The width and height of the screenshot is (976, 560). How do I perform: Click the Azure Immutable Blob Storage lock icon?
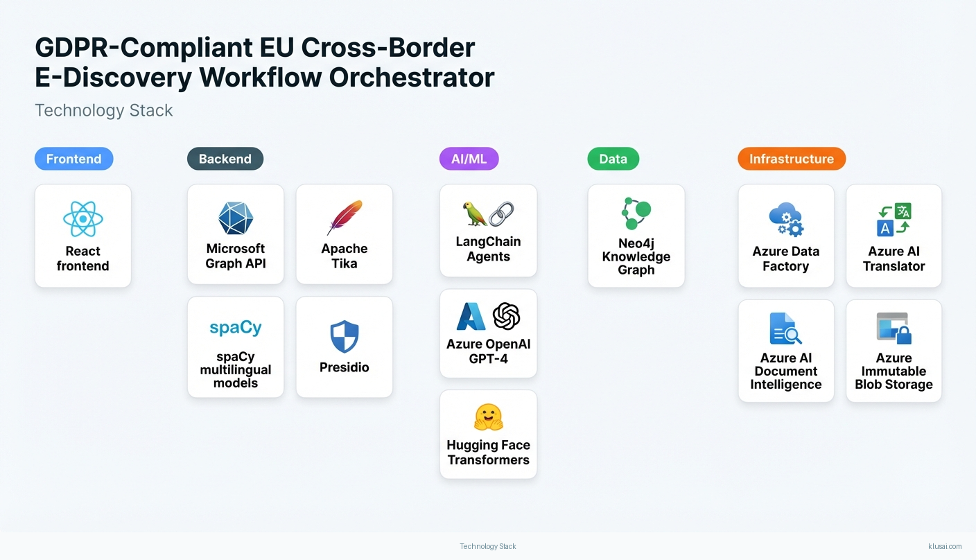click(x=894, y=329)
